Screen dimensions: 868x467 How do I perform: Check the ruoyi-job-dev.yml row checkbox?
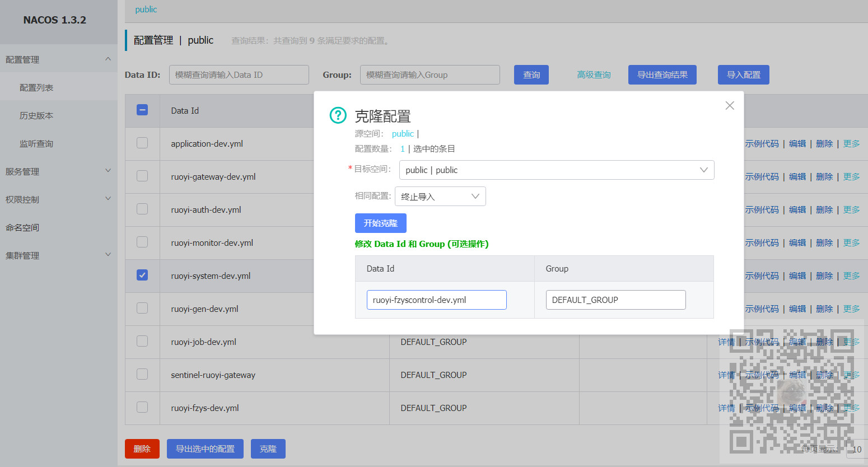point(142,341)
